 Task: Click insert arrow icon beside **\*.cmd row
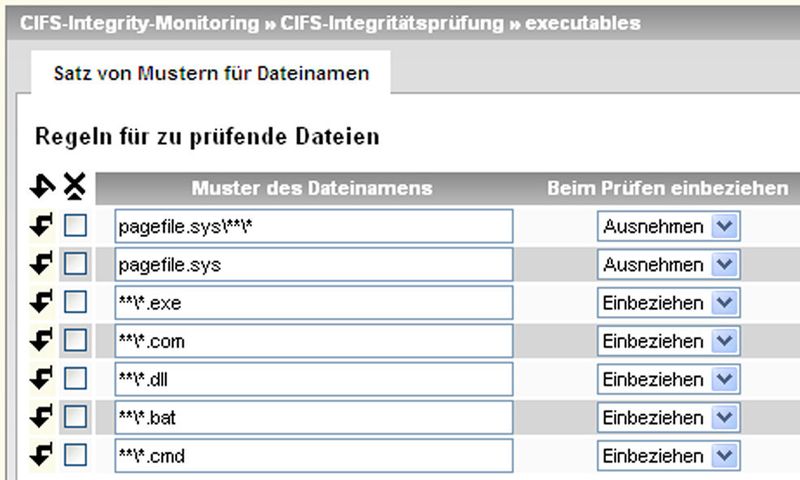click(41, 455)
